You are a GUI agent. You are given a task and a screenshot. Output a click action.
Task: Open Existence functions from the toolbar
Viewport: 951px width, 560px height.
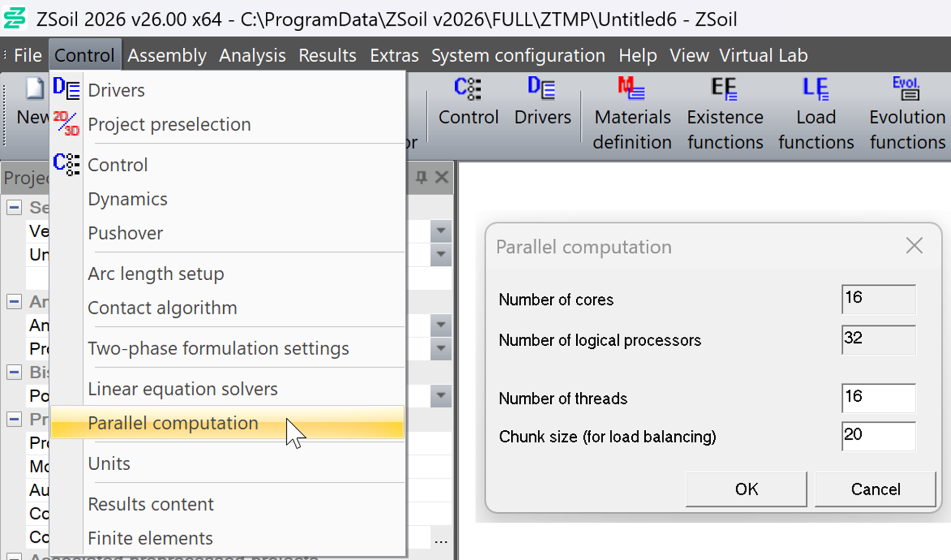[x=725, y=89]
